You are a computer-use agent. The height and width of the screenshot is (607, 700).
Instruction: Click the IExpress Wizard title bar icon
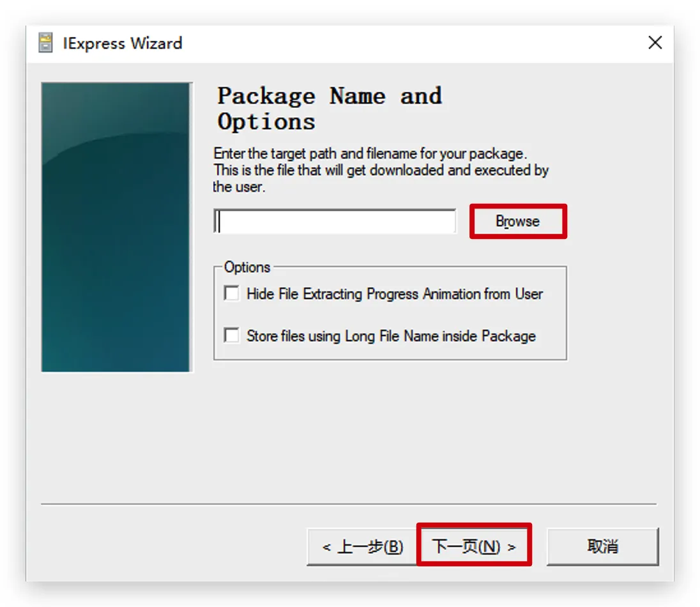(45, 43)
